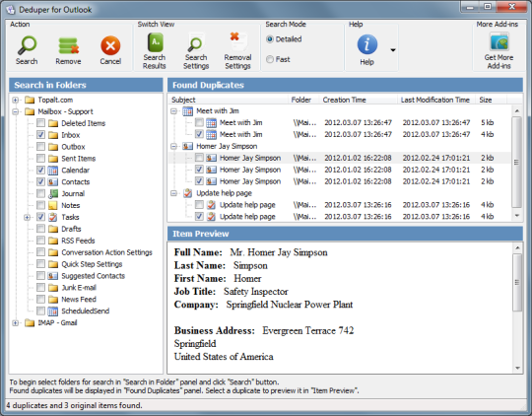Click the Journal folder icon
Viewport: 532px width, 416px height.
click(x=52, y=193)
